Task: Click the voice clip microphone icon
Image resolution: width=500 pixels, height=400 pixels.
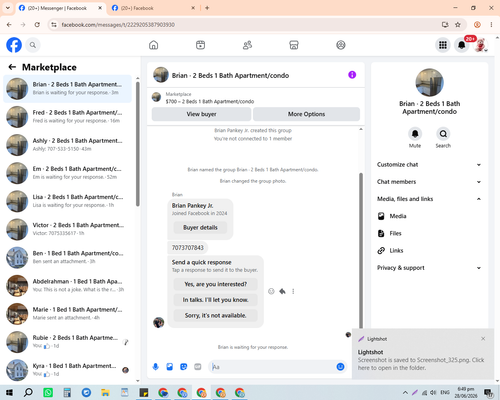Action: 156,367
